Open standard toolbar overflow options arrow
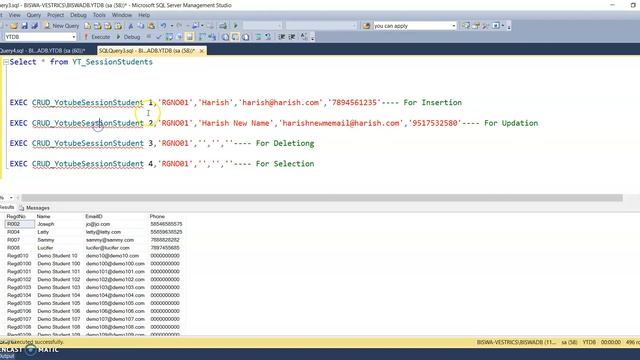The height and width of the screenshot is (360, 640). tap(509, 27)
